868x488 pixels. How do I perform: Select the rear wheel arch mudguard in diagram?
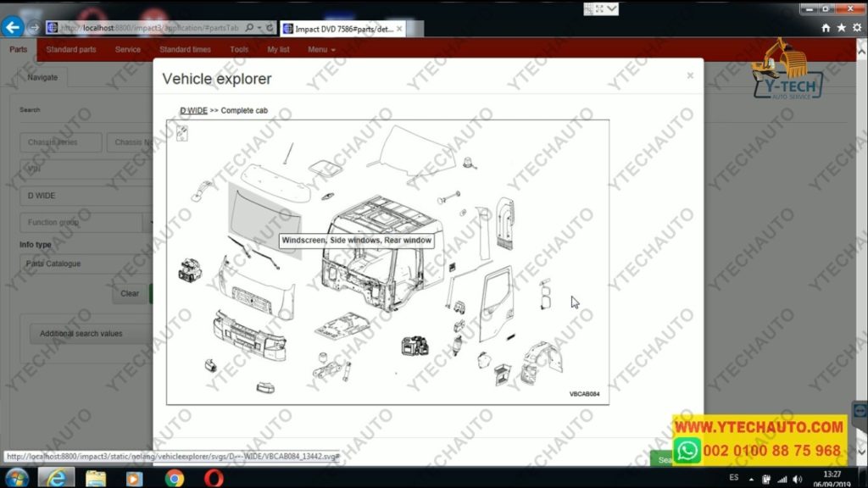coord(542,363)
